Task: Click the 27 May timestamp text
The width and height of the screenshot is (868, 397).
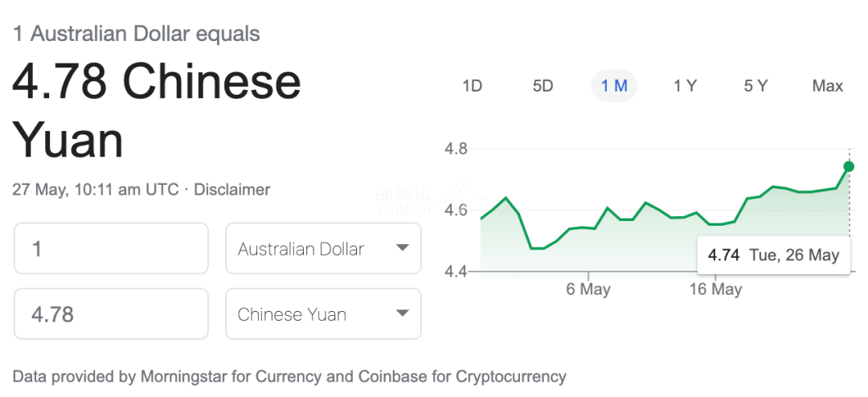Action: pyautogui.click(x=96, y=190)
